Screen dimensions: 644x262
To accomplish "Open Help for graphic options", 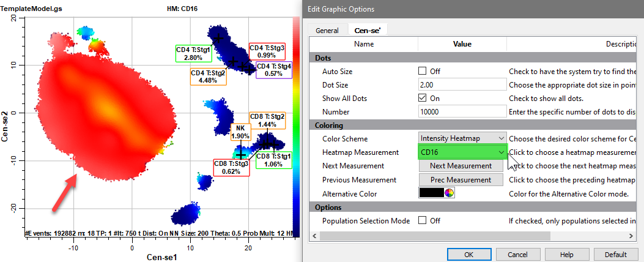I will pyautogui.click(x=566, y=254).
